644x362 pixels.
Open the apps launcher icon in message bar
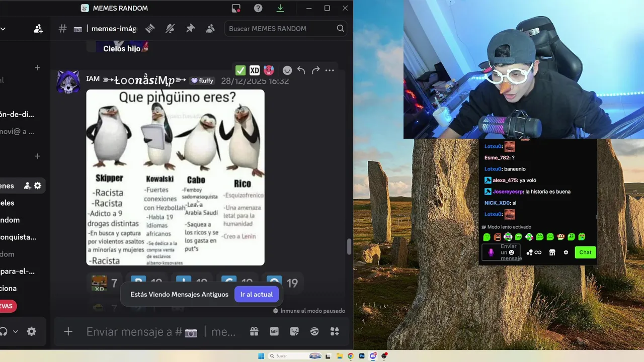coord(335,331)
